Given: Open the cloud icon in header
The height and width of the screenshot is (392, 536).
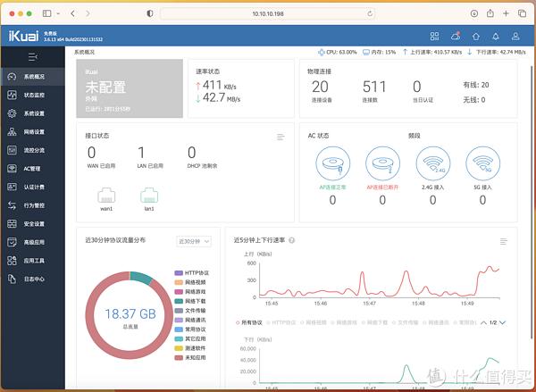Looking at the screenshot, I should click(454, 36).
